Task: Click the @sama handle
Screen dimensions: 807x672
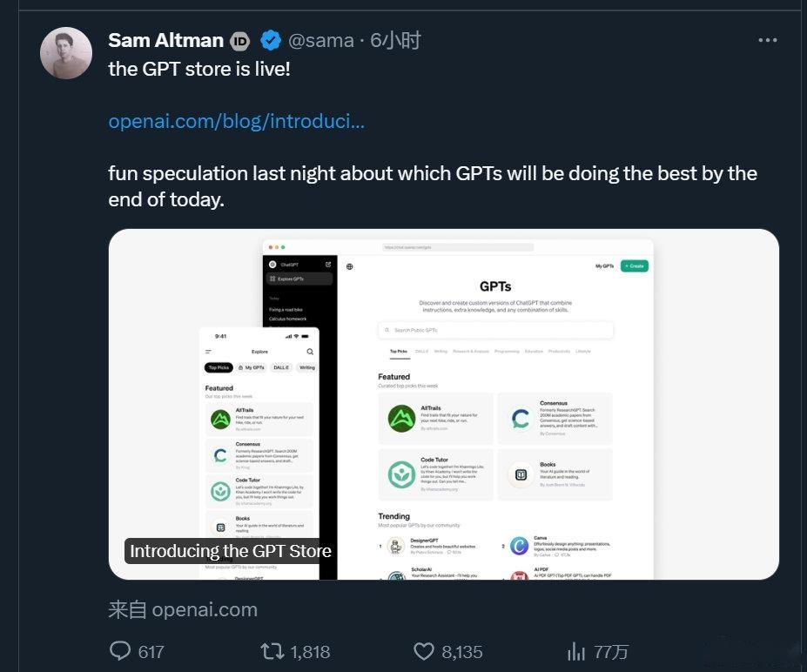Action: point(320,40)
